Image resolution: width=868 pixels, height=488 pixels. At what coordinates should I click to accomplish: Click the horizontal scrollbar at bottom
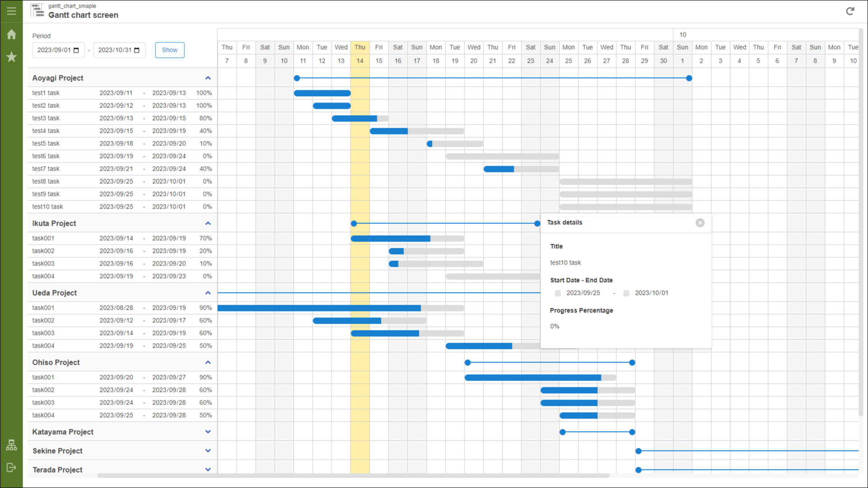click(352, 475)
